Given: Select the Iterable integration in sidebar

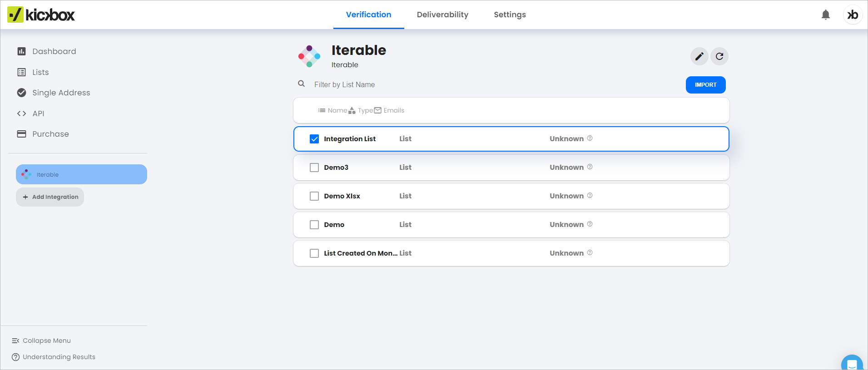Looking at the screenshot, I should click(81, 174).
